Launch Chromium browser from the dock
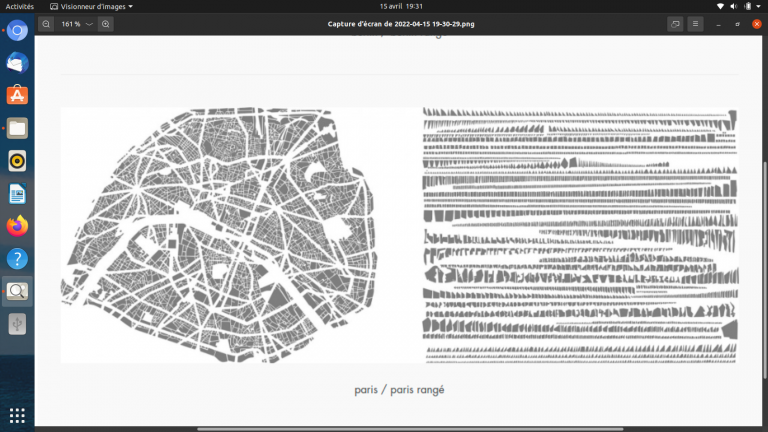The width and height of the screenshot is (768, 432). click(x=17, y=31)
